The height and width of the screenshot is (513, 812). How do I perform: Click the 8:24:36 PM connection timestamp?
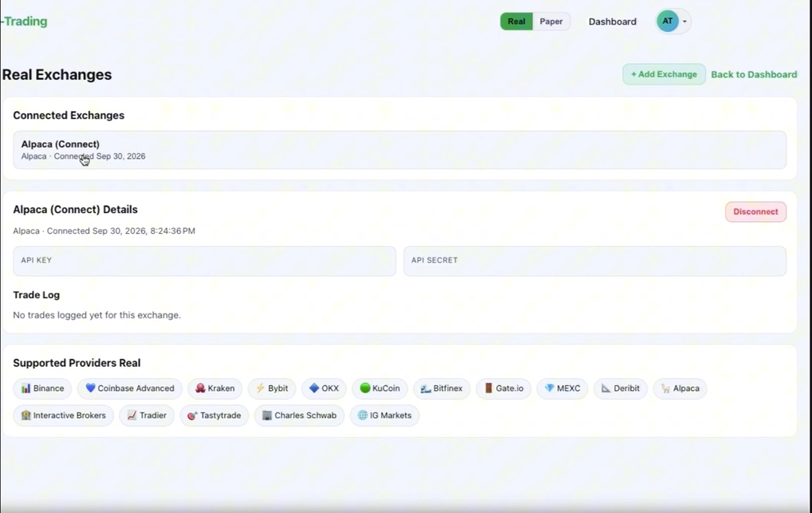click(x=172, y=231)
